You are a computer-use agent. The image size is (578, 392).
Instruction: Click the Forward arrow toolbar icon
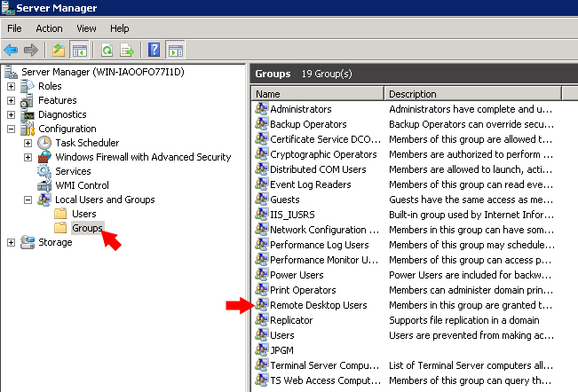point(31,50)
